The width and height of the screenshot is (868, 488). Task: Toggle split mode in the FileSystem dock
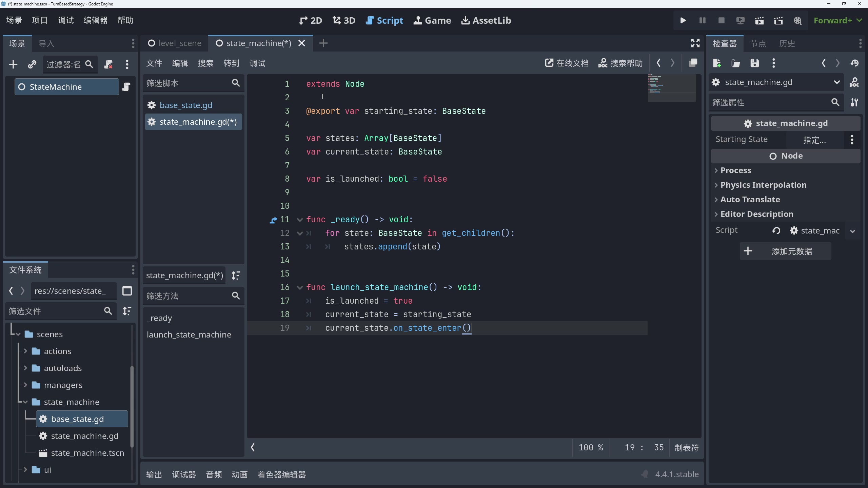(x=127, y=291)
